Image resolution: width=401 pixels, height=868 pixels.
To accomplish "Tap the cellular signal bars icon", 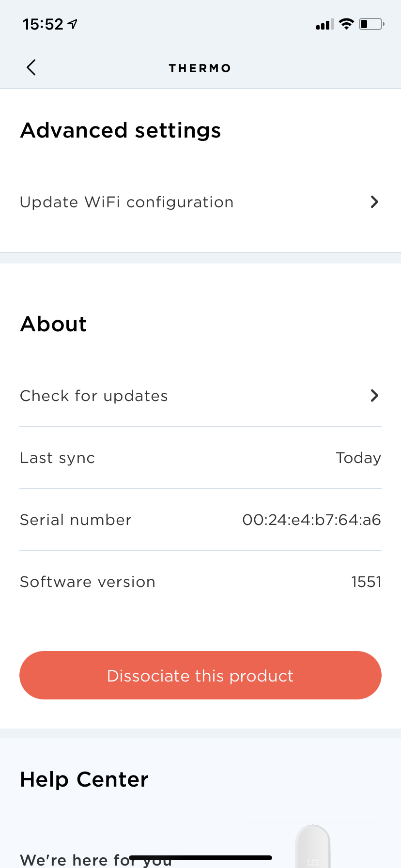I will 324,25.
